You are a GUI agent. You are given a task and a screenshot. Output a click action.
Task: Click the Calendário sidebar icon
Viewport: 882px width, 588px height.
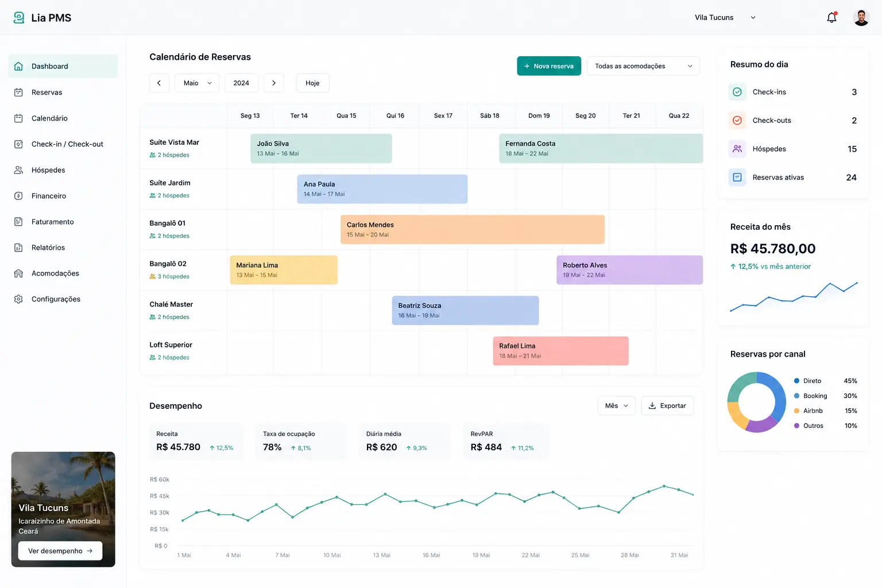(x=18, y=118)
